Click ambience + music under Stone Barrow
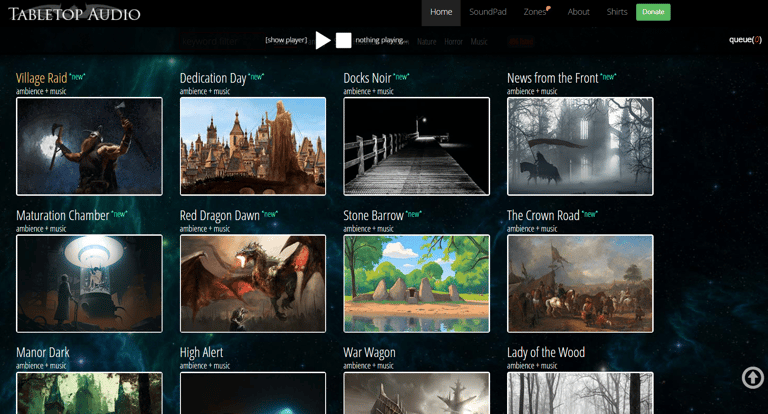Screen dimensions: 768x414 click(x=368, y=228)
